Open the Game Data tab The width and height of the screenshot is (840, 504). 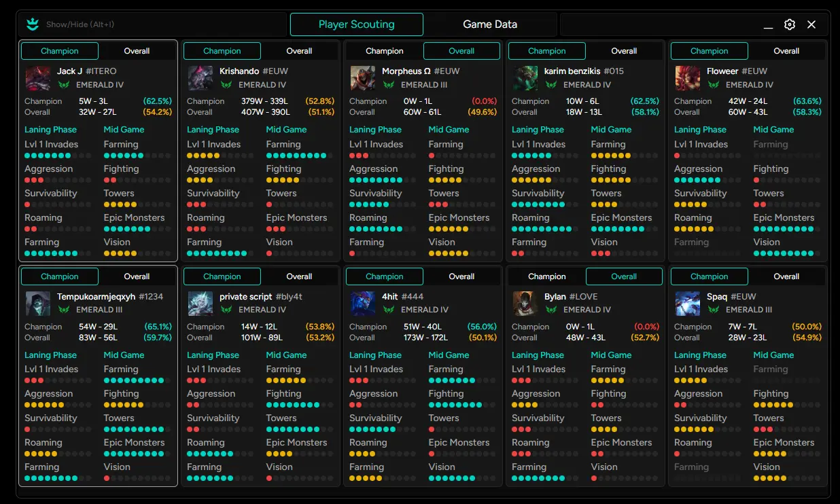(490, 24)
